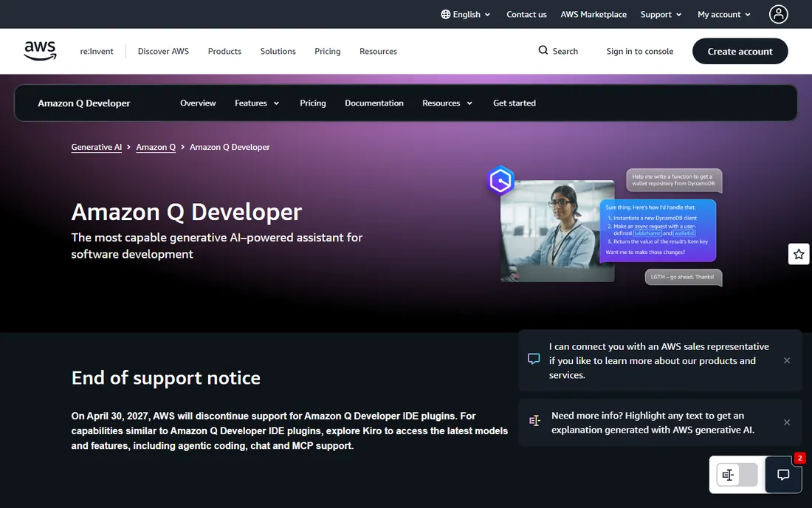Click the developer photo in hero image

point(557,231)
